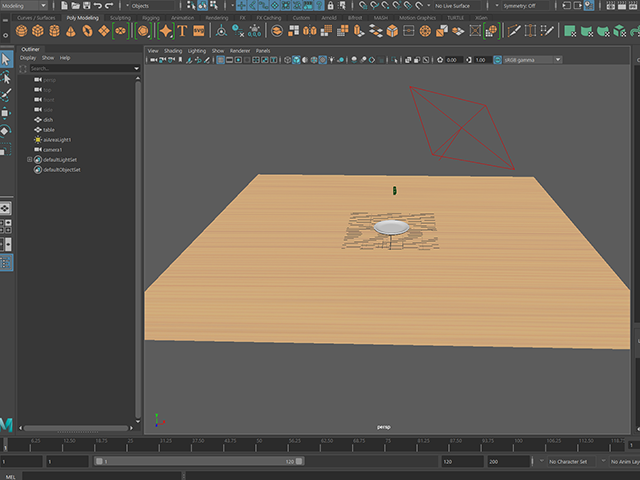Click the playback end frame field 120
Screen dimensions: 640x480
pyautogui.click(x=462, y=462)
